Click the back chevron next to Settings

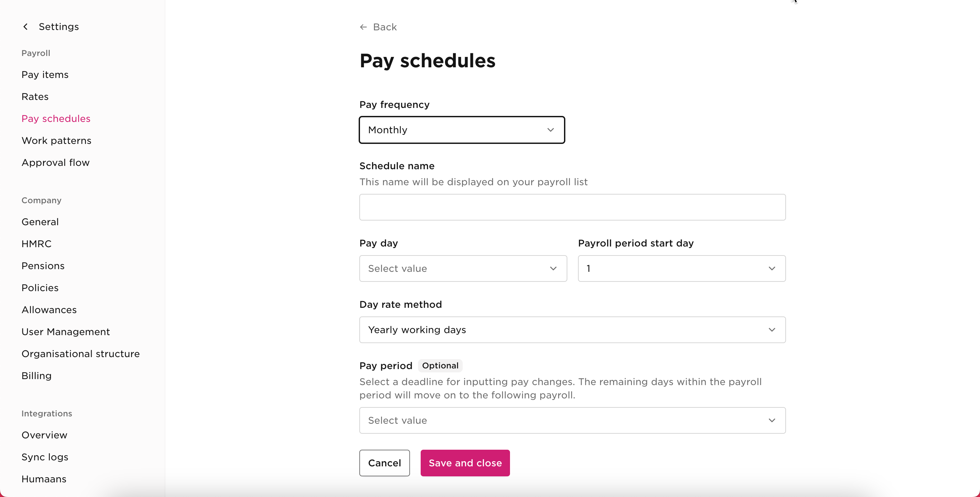[25, 26]
